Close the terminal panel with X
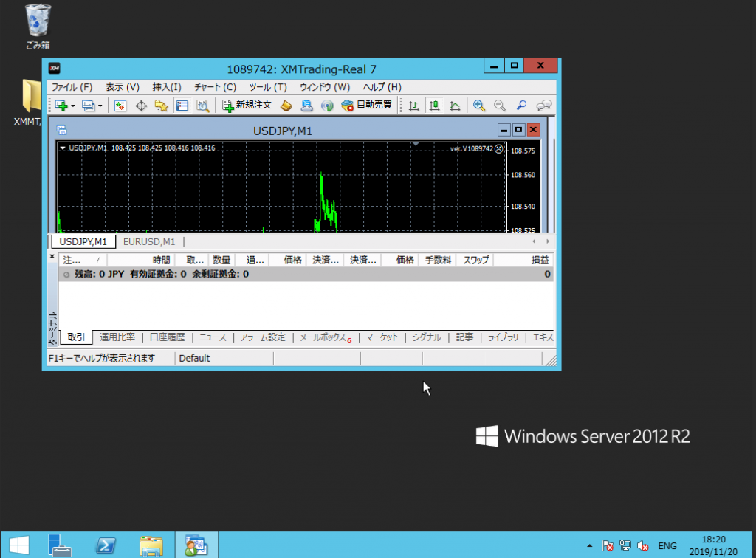This screenshot has width=756, height=558. (52, 257)
